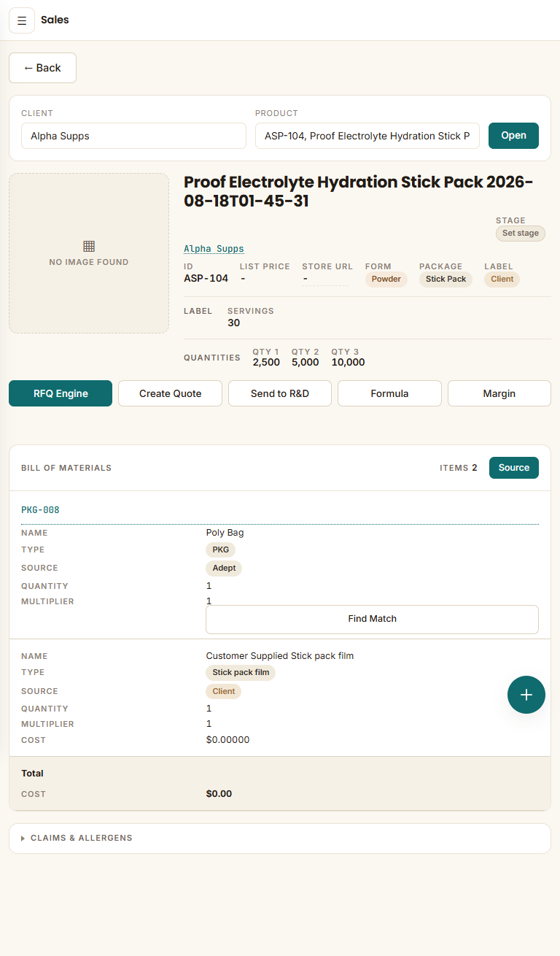The width and height of the screenshot is (560, 956).
Task: Expand the Claims & Allergens section
Action: coord(280,839)
